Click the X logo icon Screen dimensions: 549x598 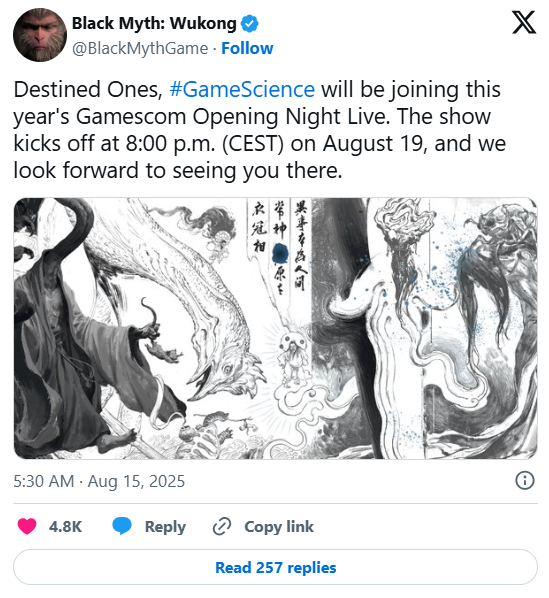524,22
